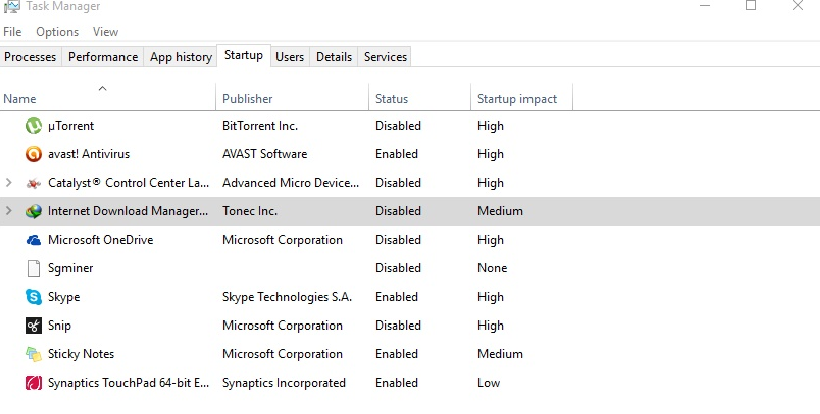
Task: Click the Disabled status of Sgminer
Action: [398, 268]
